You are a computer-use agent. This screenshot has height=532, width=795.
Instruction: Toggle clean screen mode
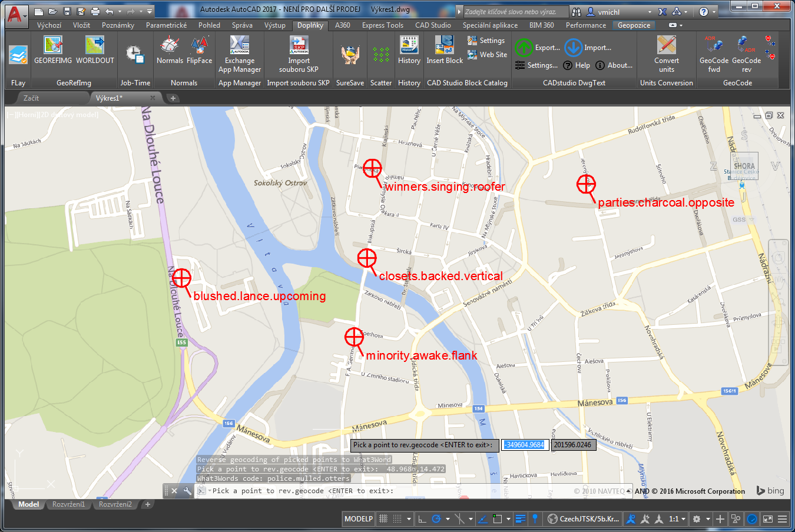[x=768, y=519]
